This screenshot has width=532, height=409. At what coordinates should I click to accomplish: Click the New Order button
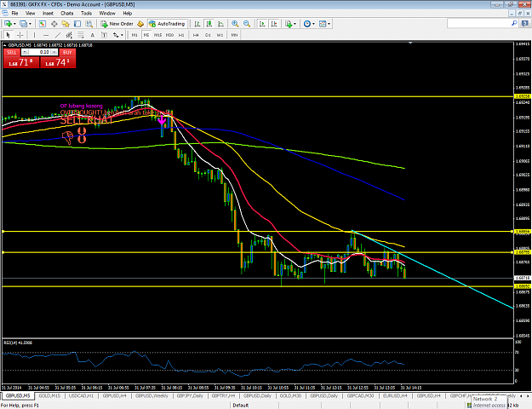point(117,24)
